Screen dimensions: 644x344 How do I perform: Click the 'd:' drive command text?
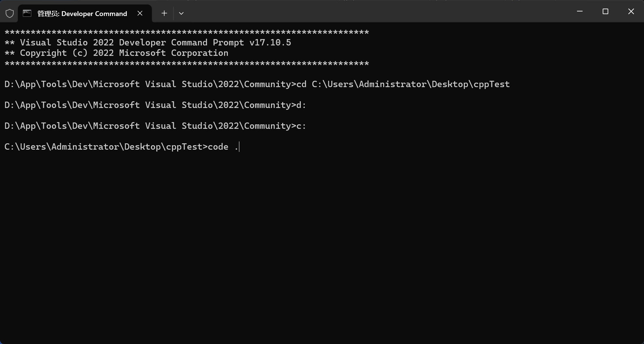coord(301,105)
